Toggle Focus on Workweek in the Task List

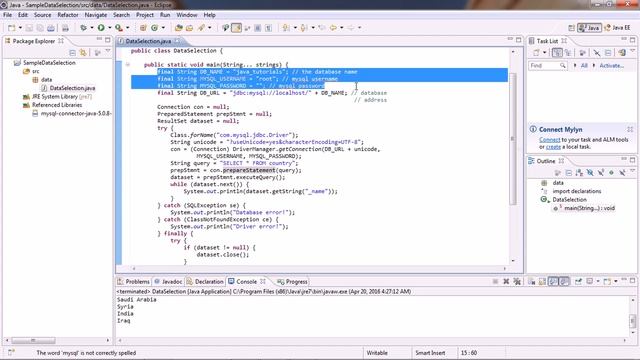click(x=582, y=53)
